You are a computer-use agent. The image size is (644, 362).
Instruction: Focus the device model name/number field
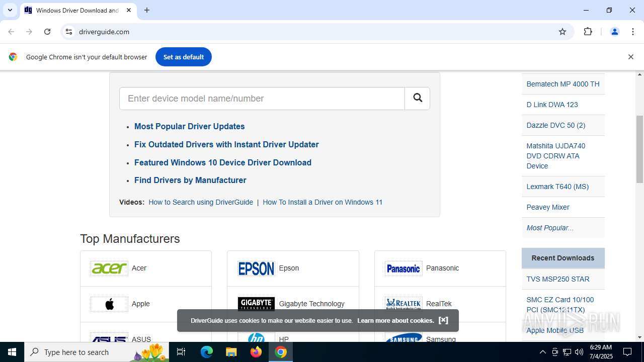pyautogui.click(x=262, y=98)
